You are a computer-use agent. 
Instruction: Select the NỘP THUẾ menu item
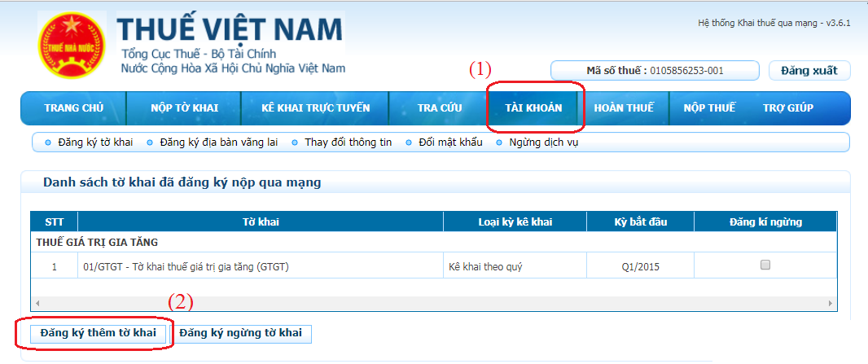pyautogui.click(x=708, y=108)
